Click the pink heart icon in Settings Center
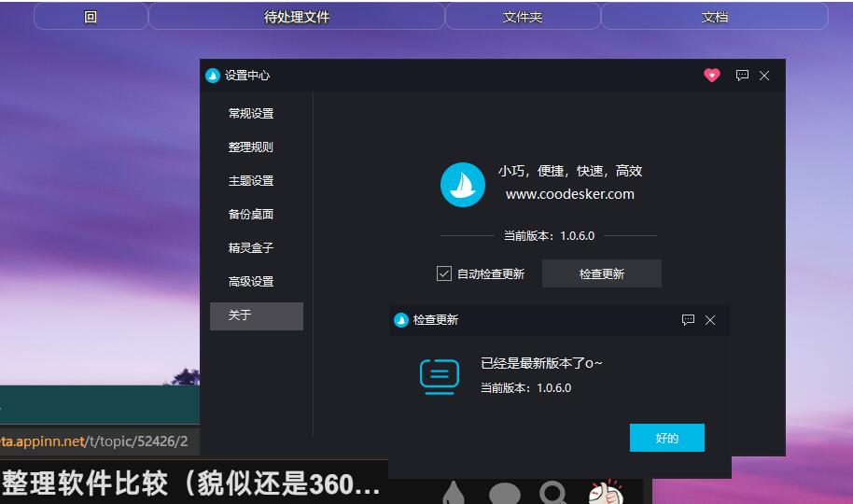 coord(712,76)
